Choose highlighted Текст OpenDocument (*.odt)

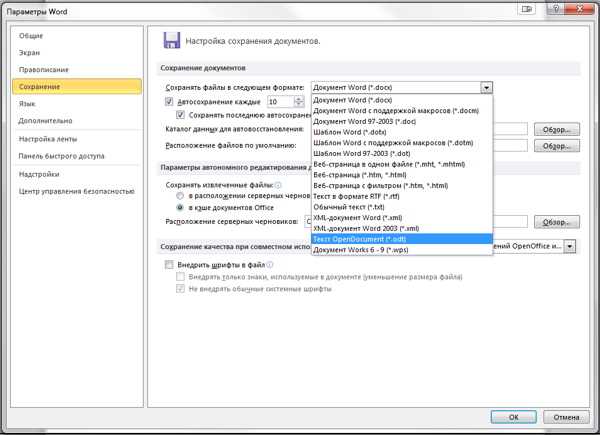[402, 239]
